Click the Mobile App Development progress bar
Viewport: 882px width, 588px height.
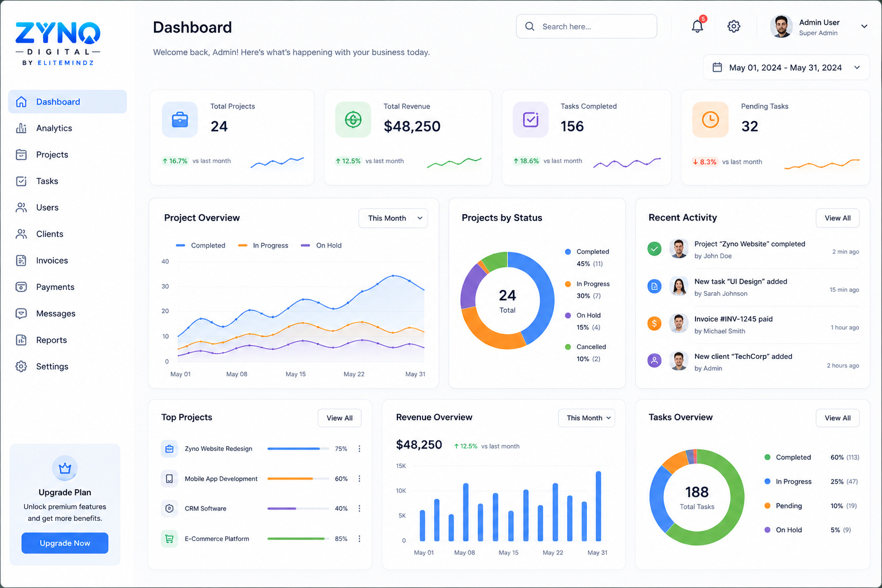tap(298, 479)
